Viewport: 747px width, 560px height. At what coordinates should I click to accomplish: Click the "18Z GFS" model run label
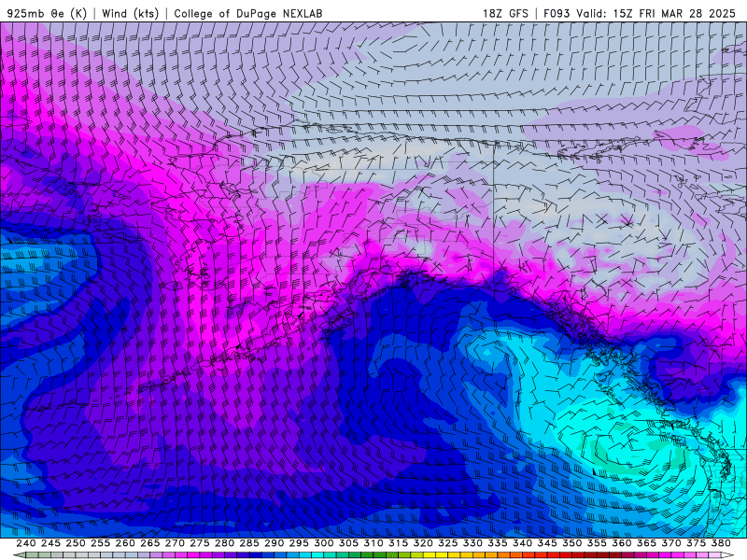tap(505, 13)
